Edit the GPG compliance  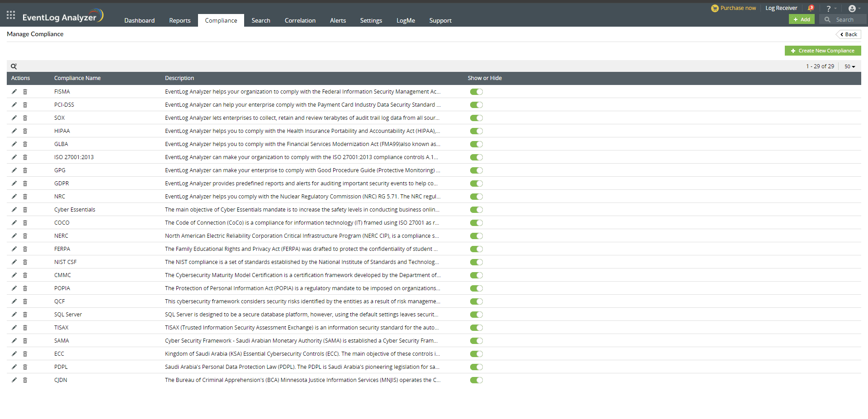point(14,170)
